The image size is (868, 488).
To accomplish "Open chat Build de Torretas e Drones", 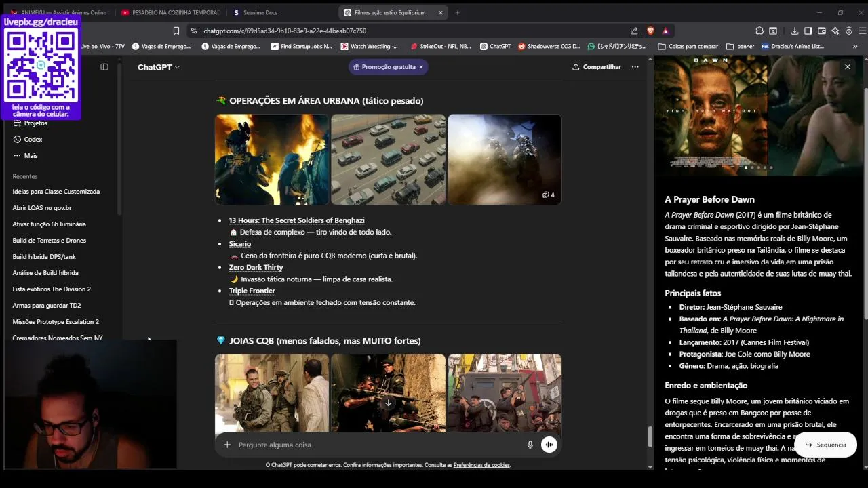I will [x=49, y=241].
